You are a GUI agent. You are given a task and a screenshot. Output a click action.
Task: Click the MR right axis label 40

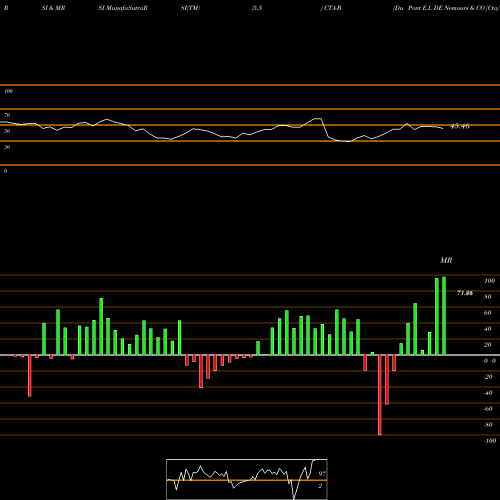[x=488, y=329]
